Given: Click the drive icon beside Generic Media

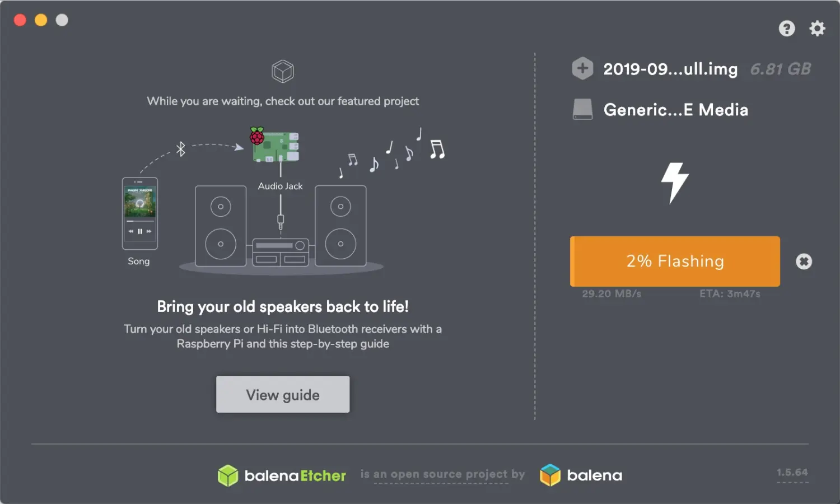Looking at the screenshot, I should point(582,109).
